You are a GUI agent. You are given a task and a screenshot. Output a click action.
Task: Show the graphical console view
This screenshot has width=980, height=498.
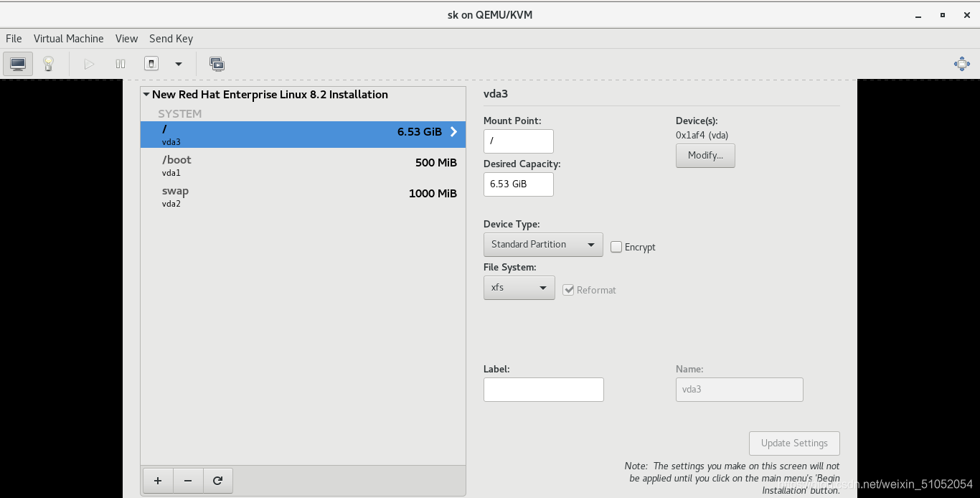point(18,64)
